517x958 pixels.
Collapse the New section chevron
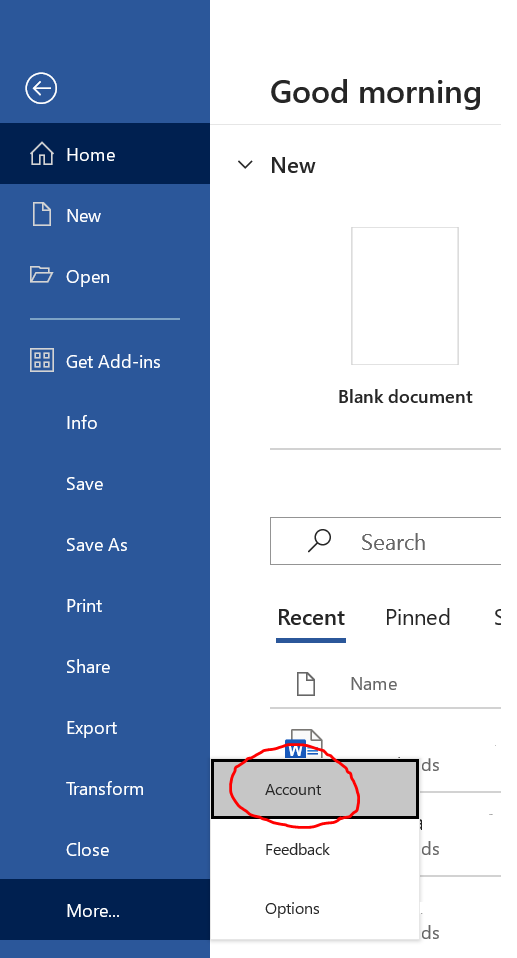pos(245,165)
